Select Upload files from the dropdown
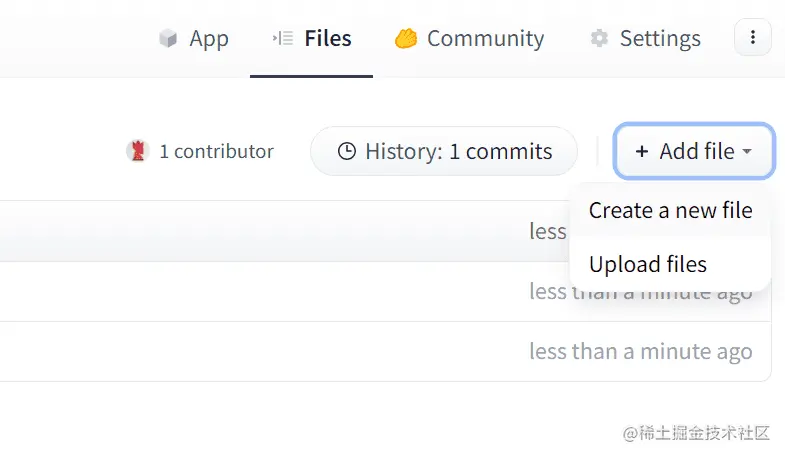The height and width of the screenshot is (457, 785). [x=648, y=265]
